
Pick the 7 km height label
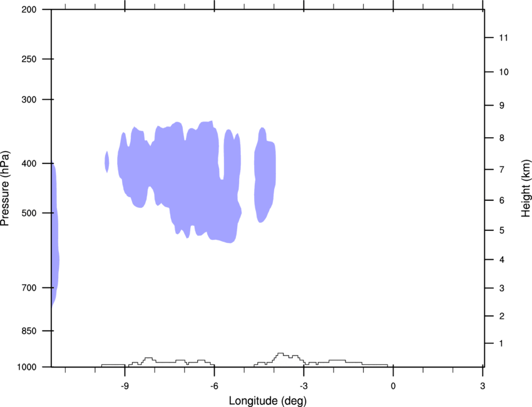pyautogui.click(x=502, y=169)
